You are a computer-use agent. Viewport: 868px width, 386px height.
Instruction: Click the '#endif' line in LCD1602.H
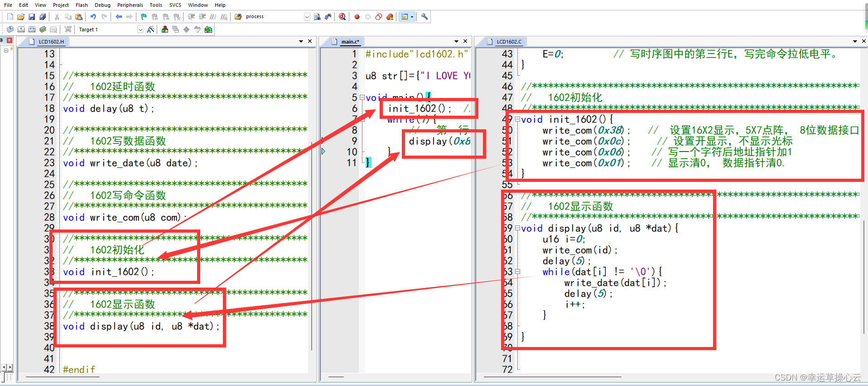(x=79, y=370)
